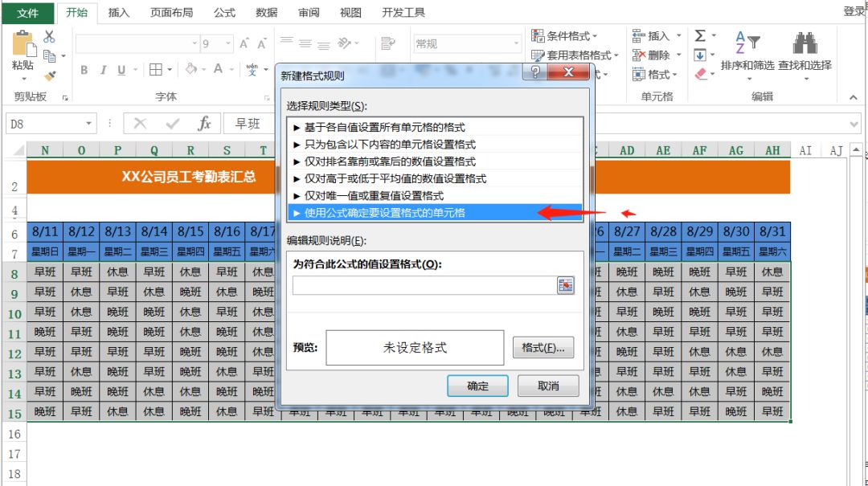This screenshot has width=868, height=486.
Task: Toggle underline formatting
Action: 121,70
